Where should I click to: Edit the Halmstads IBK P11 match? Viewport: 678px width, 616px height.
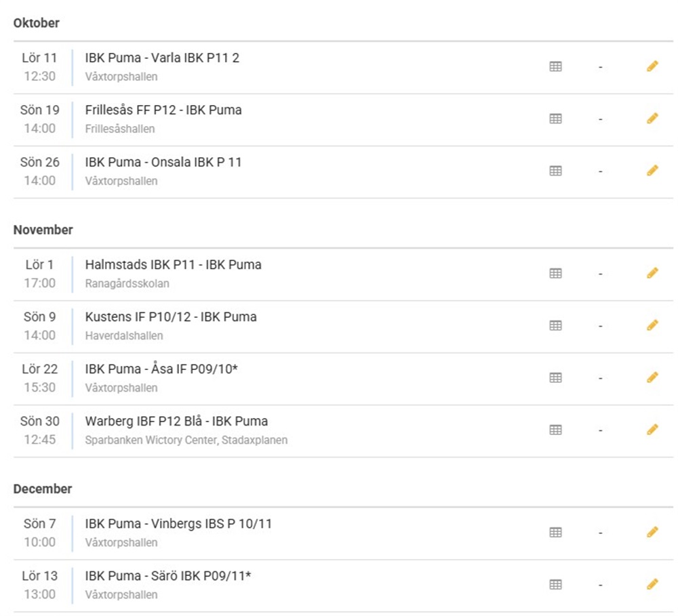[x=652, y=273]
